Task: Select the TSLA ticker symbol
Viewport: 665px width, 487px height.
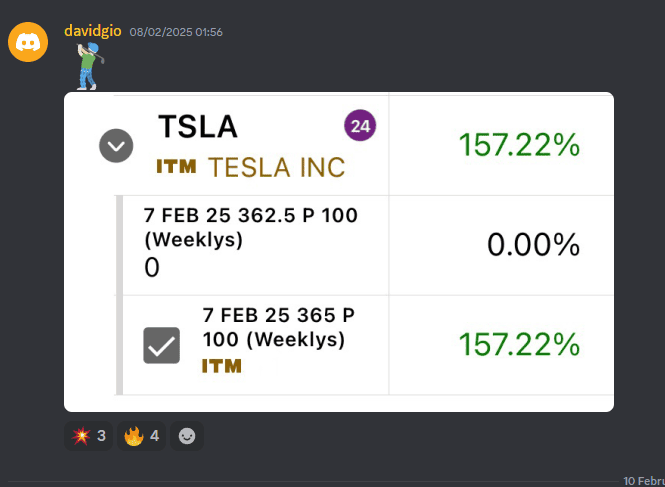Action: click(198, 126)
